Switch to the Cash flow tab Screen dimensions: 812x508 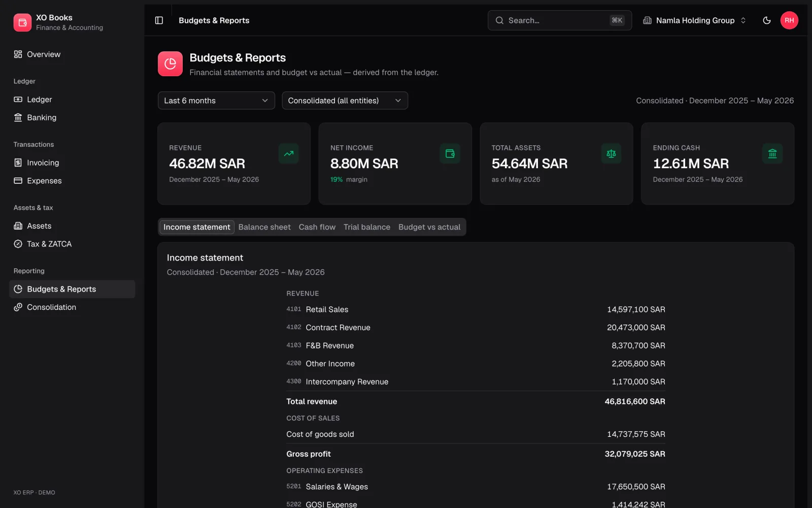pos(317,227)
